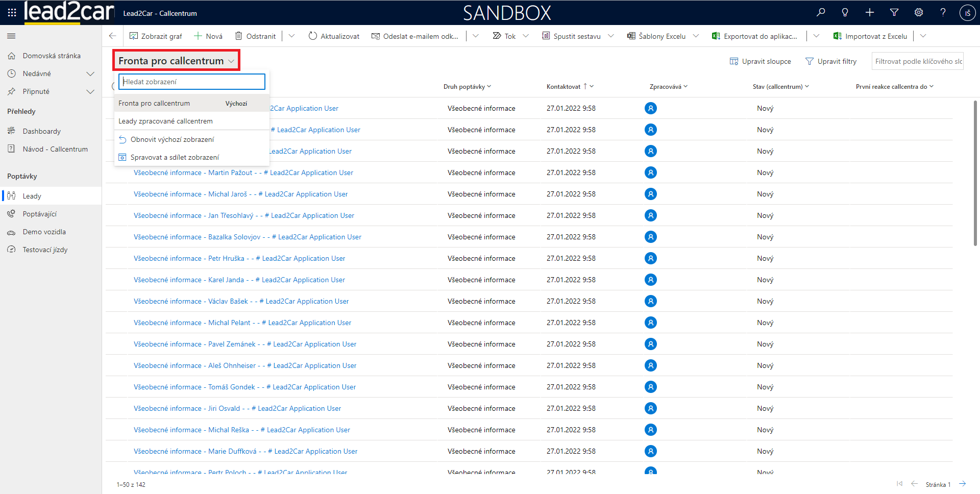Select Leady zpracované callcentrem view

tap(165, 121)
